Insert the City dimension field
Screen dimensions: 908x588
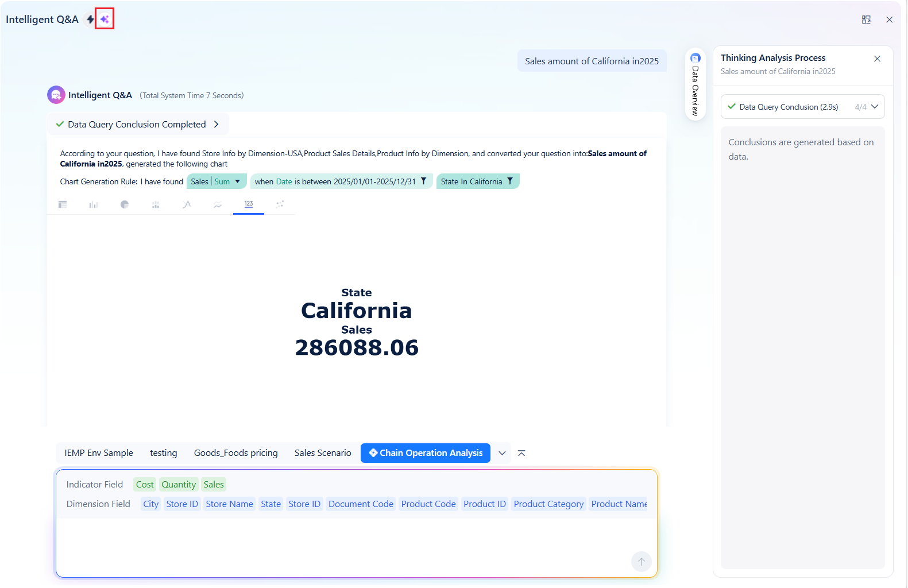(x=151, y=504)
